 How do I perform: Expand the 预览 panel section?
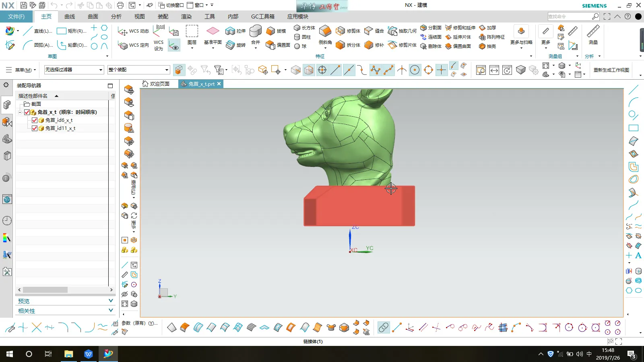point(64,301)
